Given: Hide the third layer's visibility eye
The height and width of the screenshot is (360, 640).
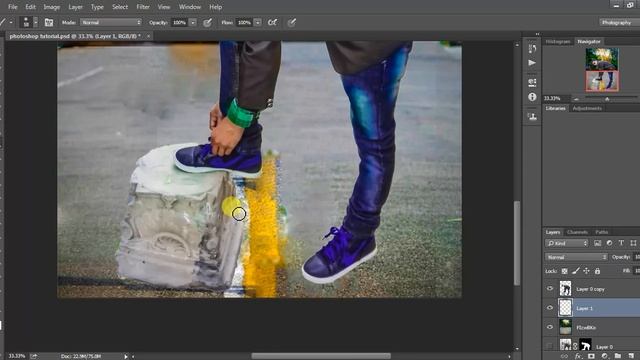Looking at the screenshot, I should (550, 327).
